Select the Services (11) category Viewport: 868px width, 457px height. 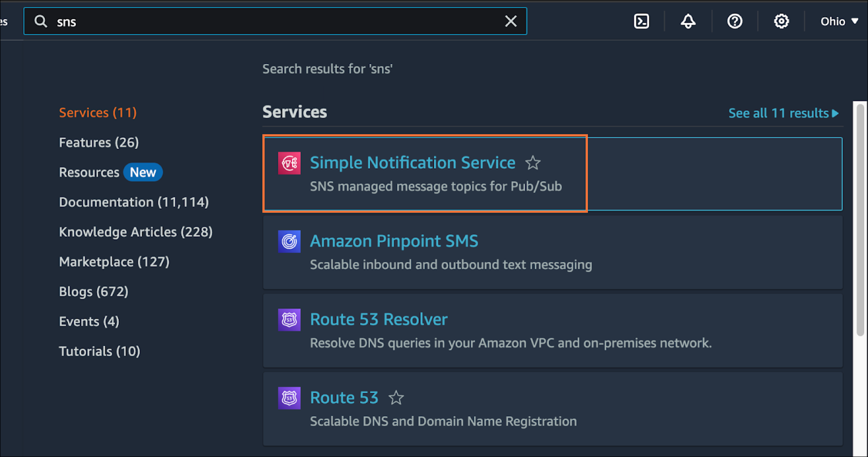(x=98, y=113)
